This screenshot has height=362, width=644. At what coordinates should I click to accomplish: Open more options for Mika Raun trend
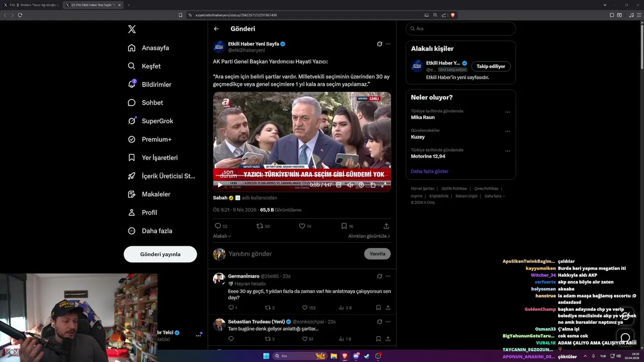click(x=507, y=112)
